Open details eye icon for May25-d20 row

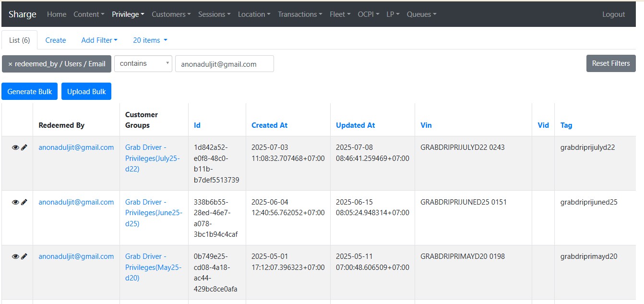[15, 256]
